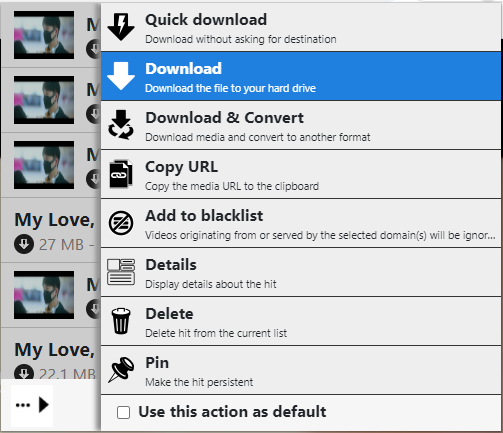Enable 'Use this action as default' checkbox
This screenshot has width=503, height=433.
pyautogui.click(x=123, y=412)
